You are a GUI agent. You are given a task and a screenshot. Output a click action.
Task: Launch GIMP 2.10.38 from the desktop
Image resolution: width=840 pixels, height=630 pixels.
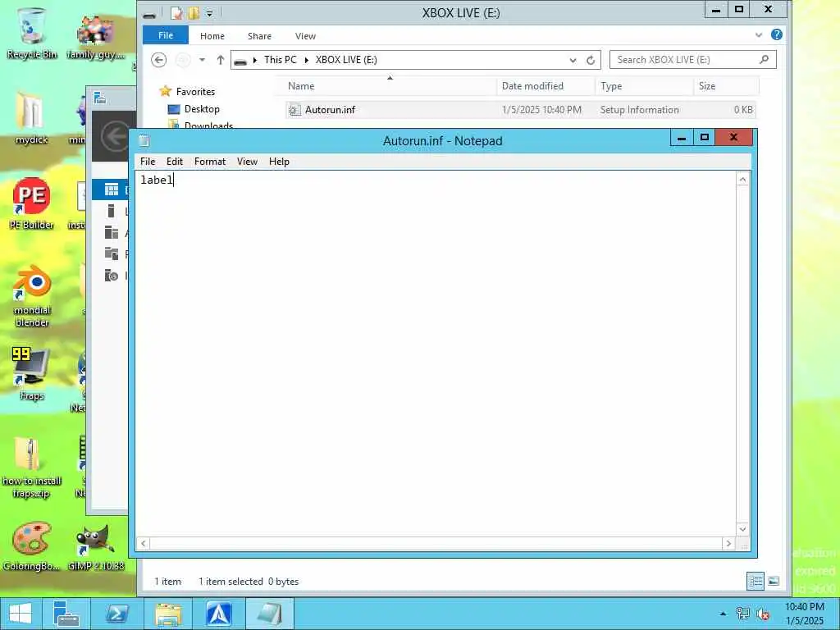pyautogui.click(x=96, y=546)
